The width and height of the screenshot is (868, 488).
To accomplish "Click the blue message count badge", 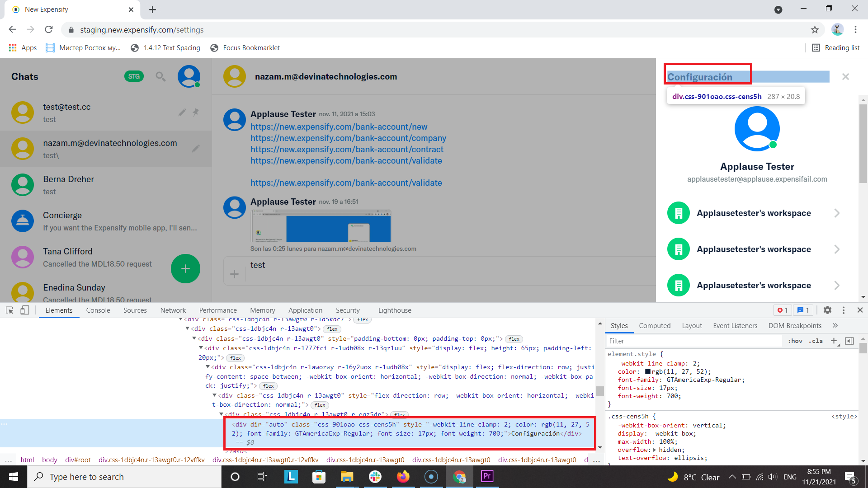I will (803, 310).
